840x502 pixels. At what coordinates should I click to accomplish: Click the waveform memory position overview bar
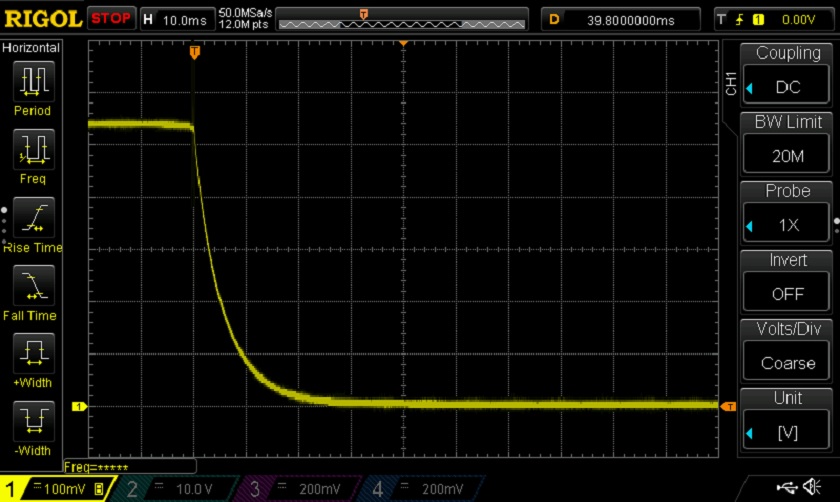coord(401,19)
